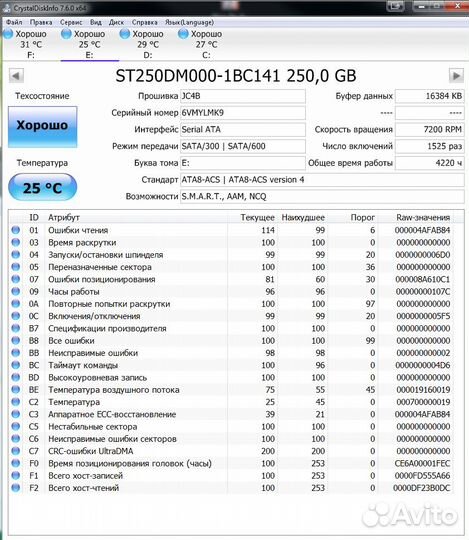Click the Стандарт field ATA8-ACS
This screenshot has height=540, width=469.
click(x=322, y=180)
